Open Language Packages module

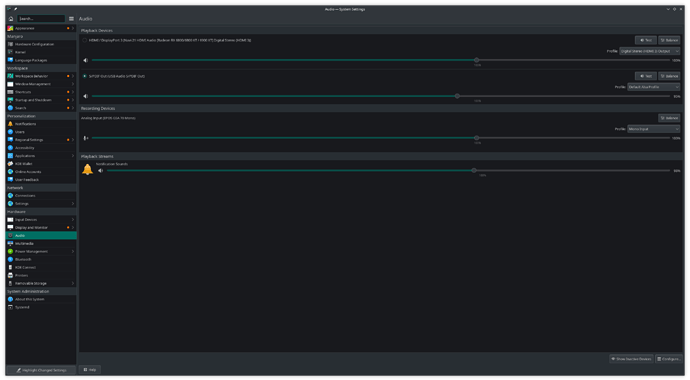click(x=41, y=60)
